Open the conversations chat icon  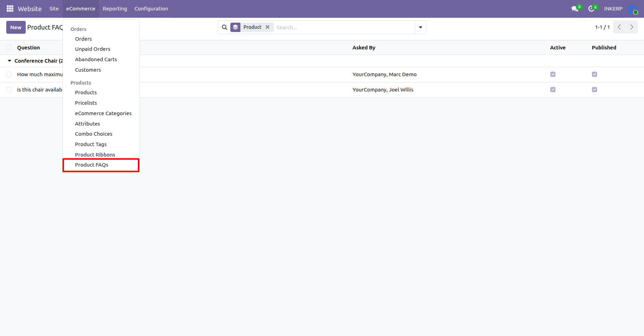(575, 9)
